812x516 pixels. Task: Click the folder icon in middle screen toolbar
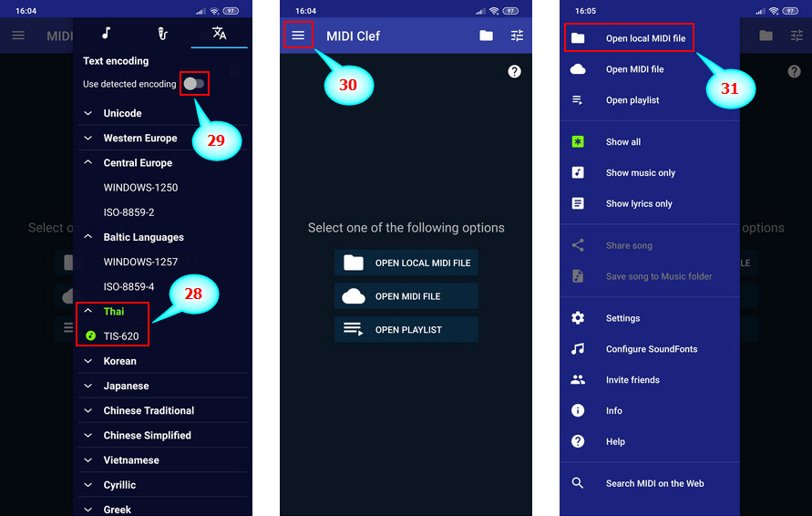click(x=487, y=36)
